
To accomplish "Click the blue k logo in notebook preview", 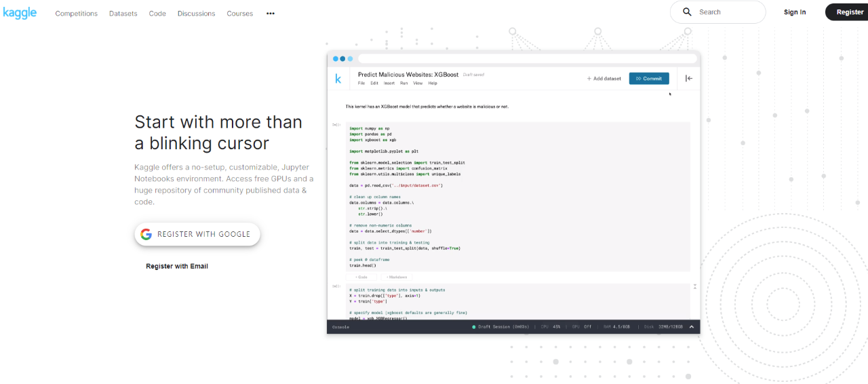I will tap(338, 79).
